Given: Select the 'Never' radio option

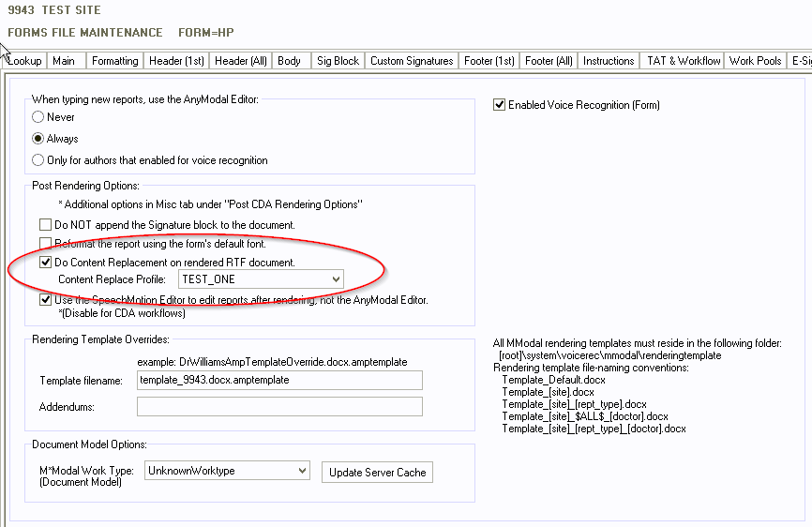Looking at the screenshot, I should [x=38, y=117].
